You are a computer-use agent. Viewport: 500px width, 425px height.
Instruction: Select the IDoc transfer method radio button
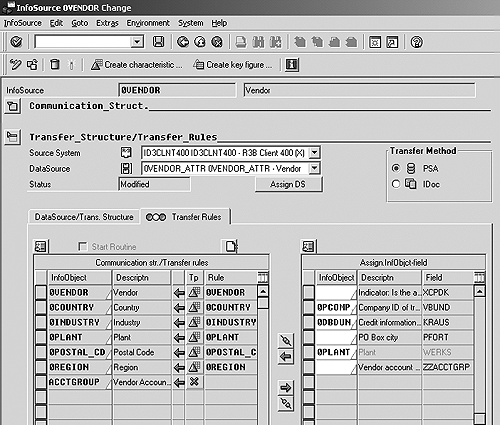click(396, 184)
